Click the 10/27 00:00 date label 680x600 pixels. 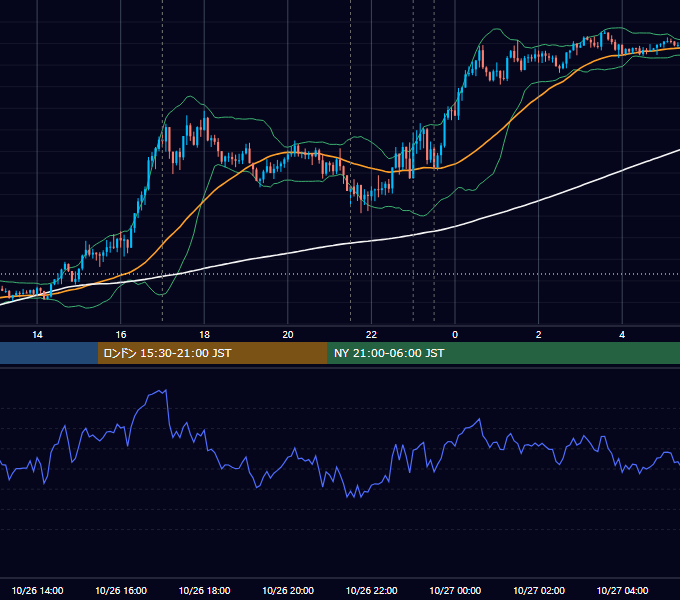coord(455,590)
